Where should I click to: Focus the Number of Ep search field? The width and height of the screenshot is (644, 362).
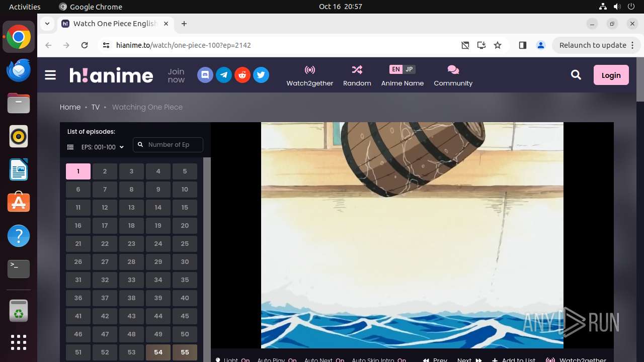click(x=168, y=145)
